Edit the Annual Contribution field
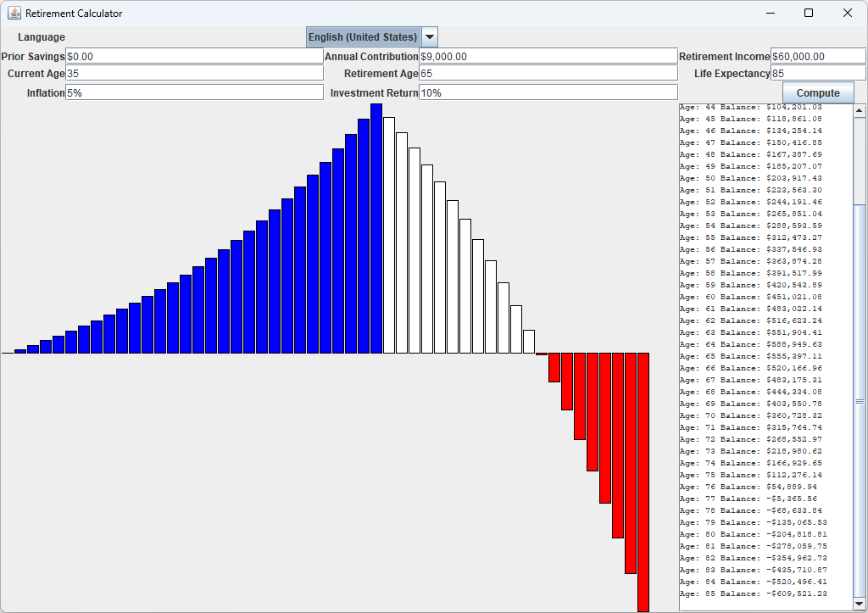This screenshot has width=868, height=613. tap(548, 57)
